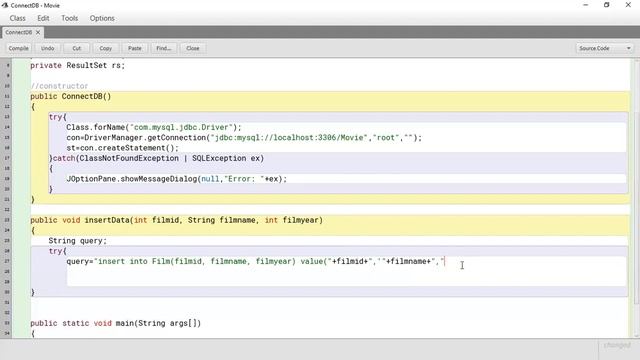Click the Cut button
This screenshot has width=640, height=360.
(76, 48)
